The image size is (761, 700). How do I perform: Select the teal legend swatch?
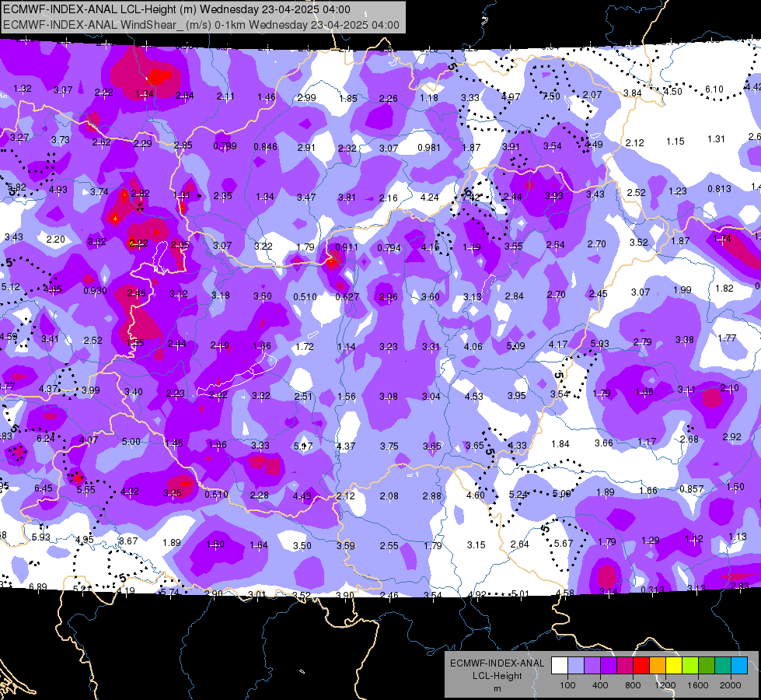(723, 666)
